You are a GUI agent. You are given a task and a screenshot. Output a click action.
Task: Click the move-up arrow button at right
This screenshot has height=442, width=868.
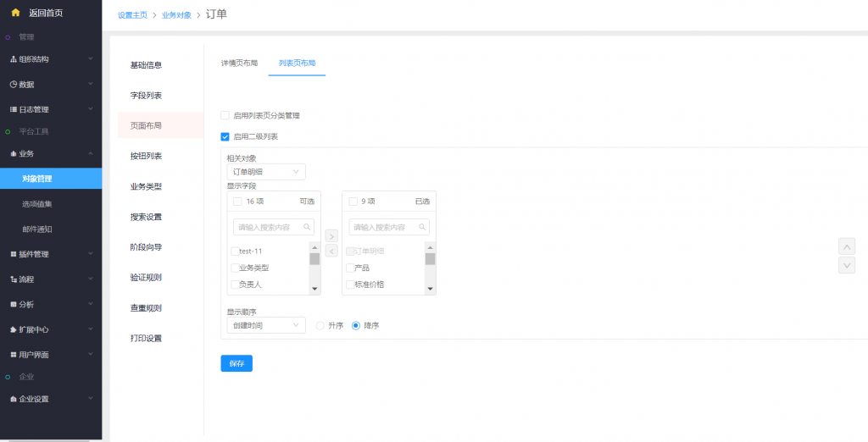846,246
